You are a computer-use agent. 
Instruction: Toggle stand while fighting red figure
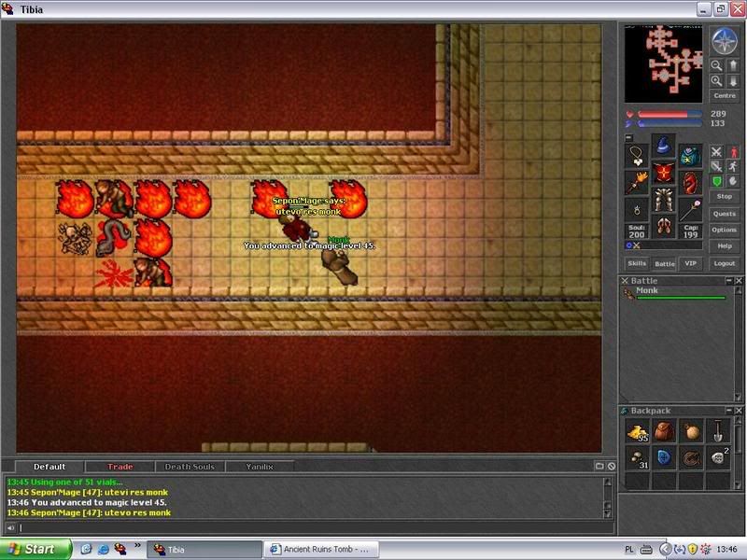733,152
